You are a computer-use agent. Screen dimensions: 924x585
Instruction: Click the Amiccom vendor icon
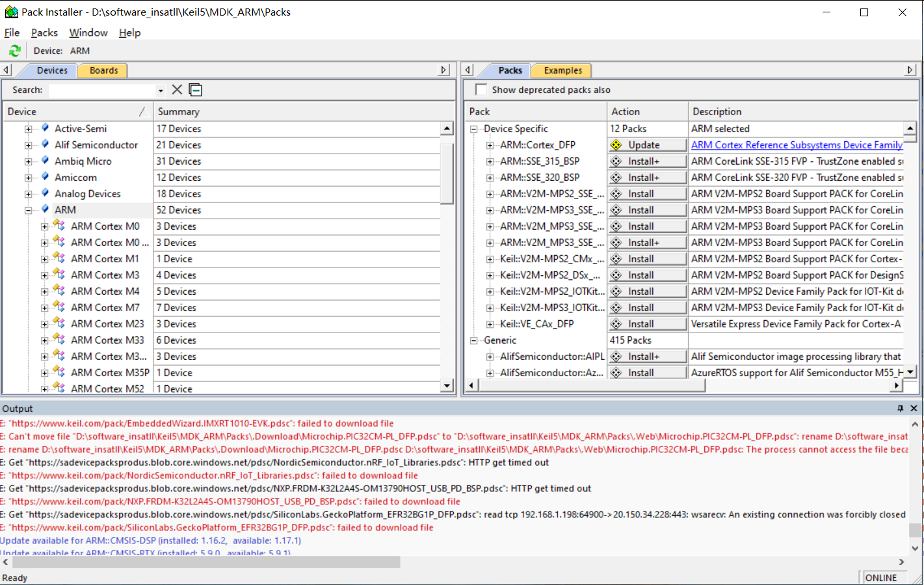(45, 177)
